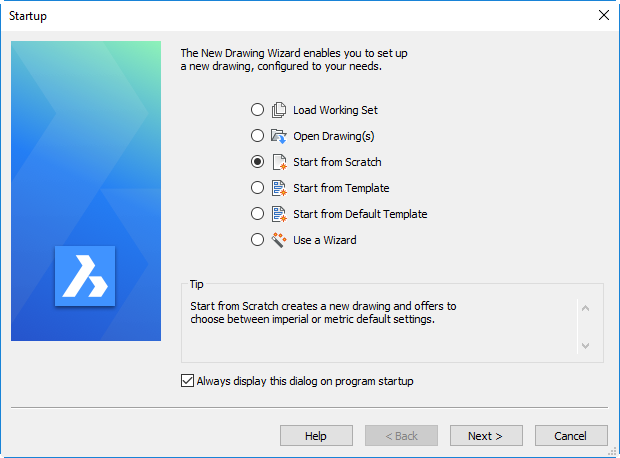The image size is (620, 458).
Task: Click the Start from Default Template icon
Action: [279, 214]
